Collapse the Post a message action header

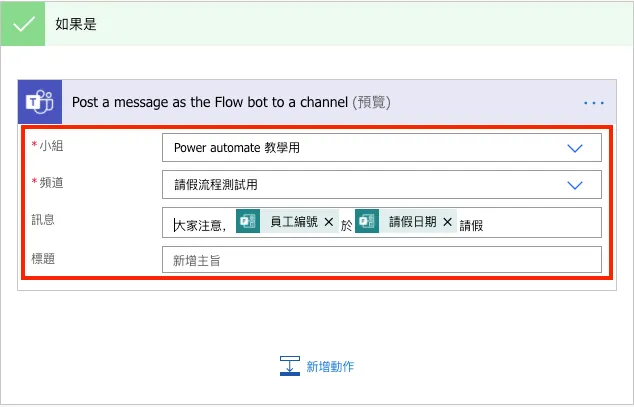pyautogui.click(x=317, y=102)
